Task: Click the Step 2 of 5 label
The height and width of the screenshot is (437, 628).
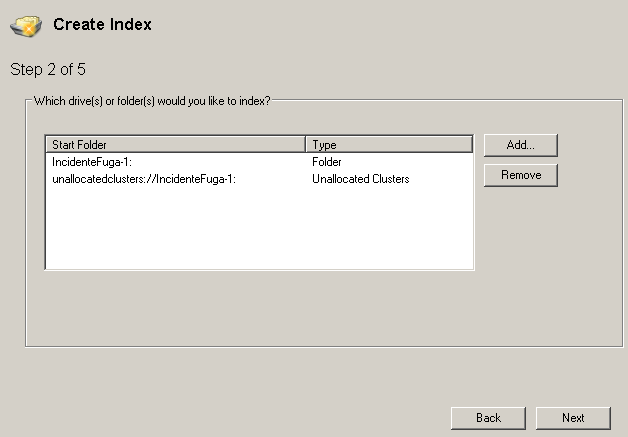Action: coord(55,70)
